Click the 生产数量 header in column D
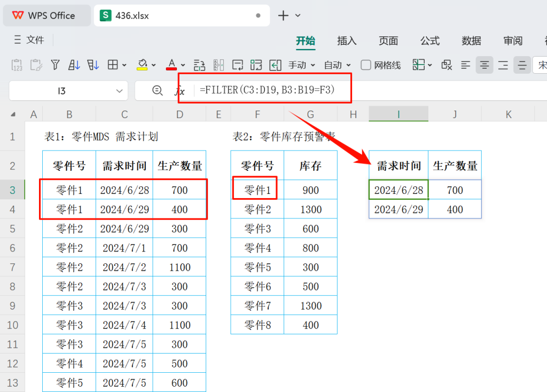Screen dimensions: 547x392 coord(179,166)
